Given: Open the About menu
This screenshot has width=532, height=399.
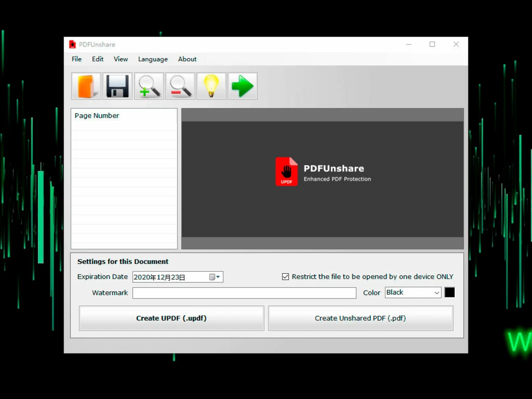Looking at the screenshot, I should tap(187, 59).
